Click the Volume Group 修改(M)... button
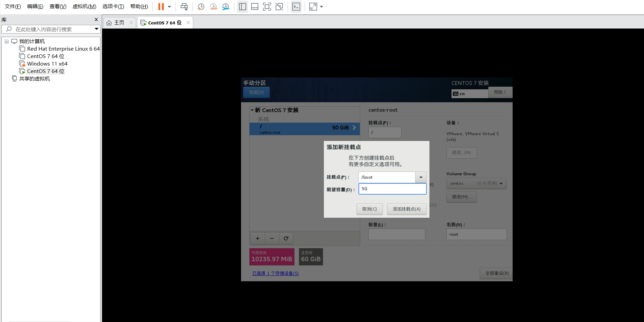The height and width of the screenshot is (322, 644). [461, 197]
